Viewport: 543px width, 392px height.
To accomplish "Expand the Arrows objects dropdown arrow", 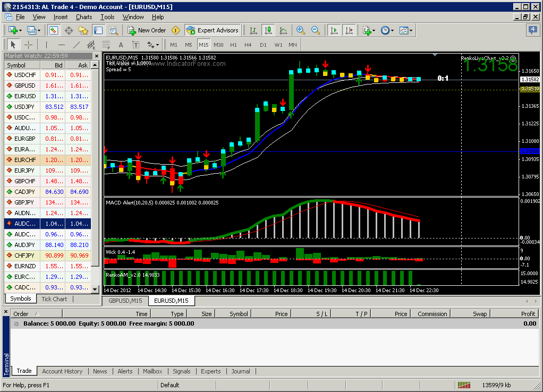I will point(158,45).
